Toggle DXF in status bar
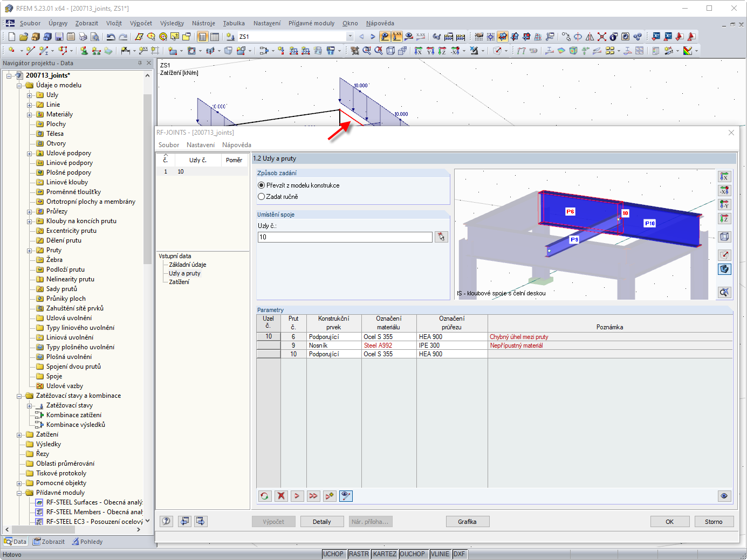The width and height of the screenshot is (747, 560). [x=459, y=554]
